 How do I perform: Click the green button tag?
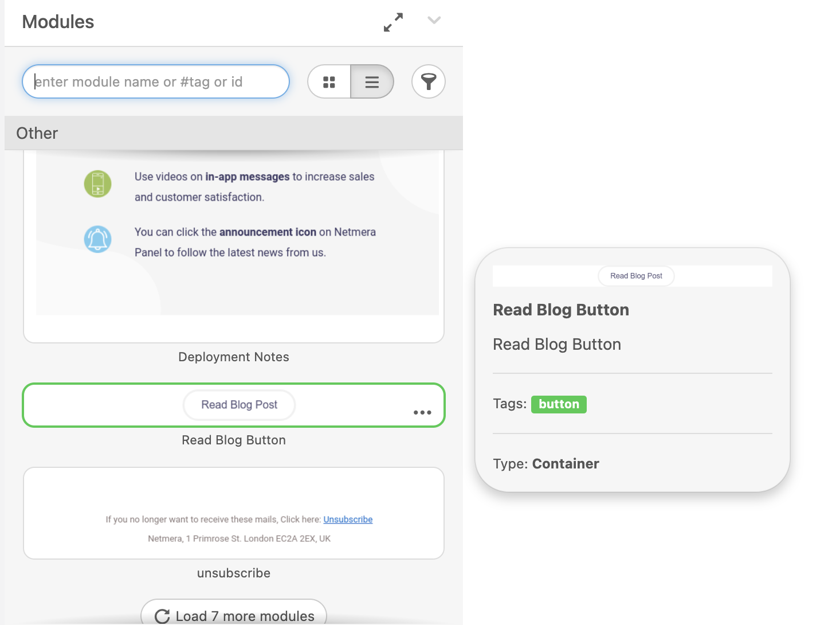coord(559,404)
